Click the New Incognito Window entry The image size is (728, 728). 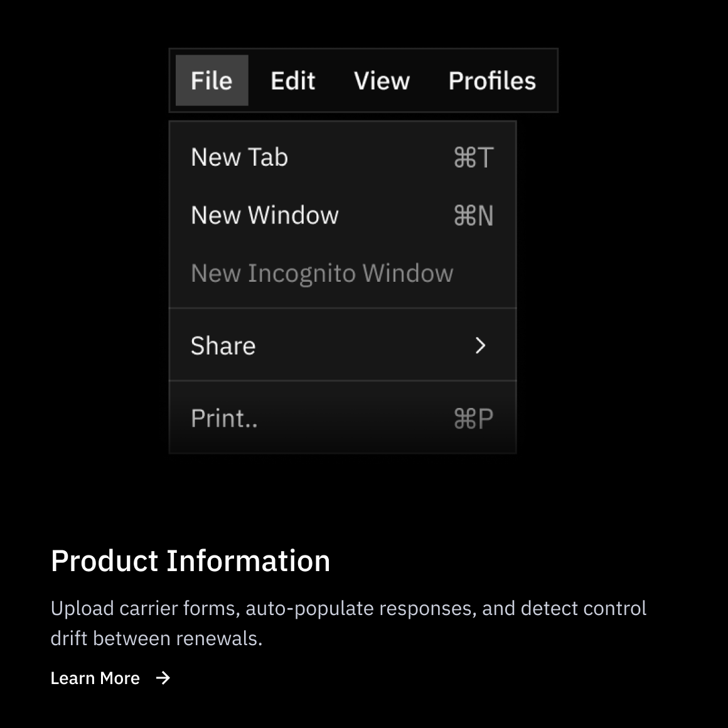point(321,274)
